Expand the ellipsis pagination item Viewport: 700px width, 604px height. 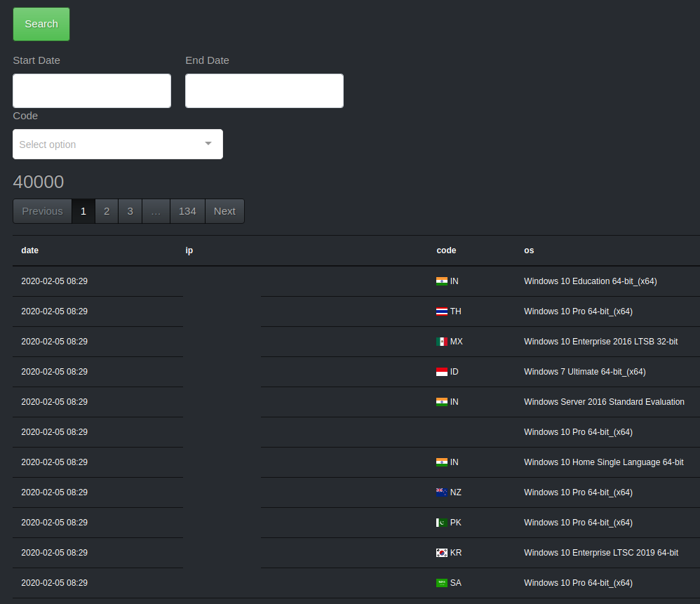pyautogui.click(x=156, y=210)
